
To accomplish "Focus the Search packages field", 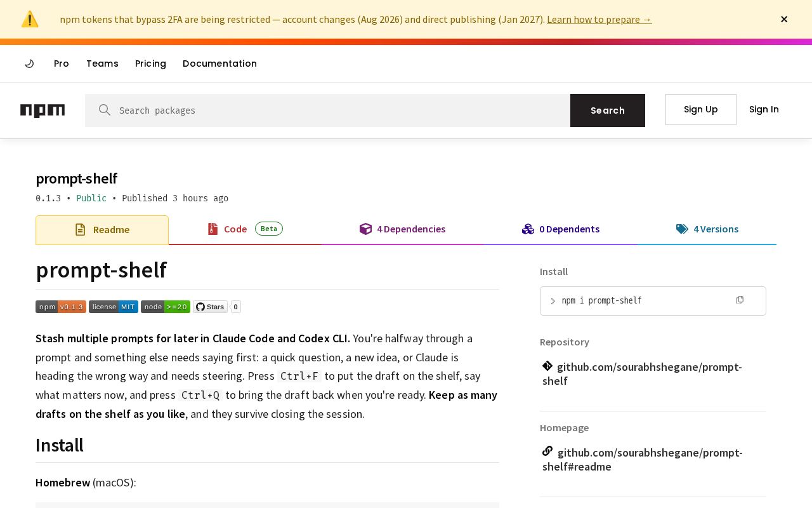I will (x=327, y=110).
